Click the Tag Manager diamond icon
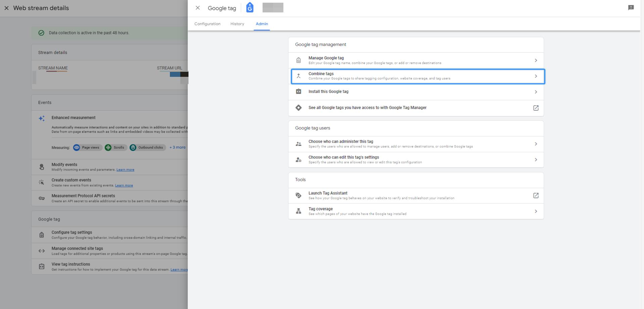644x309 pixels. pyautogui.click(x=298, y=108)
